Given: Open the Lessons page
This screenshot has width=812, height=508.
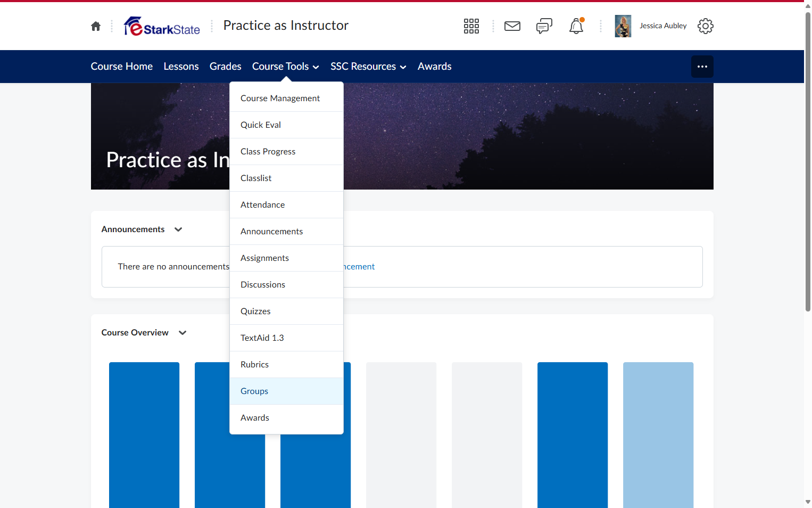Looking at the screenshot, I should 181,67.
